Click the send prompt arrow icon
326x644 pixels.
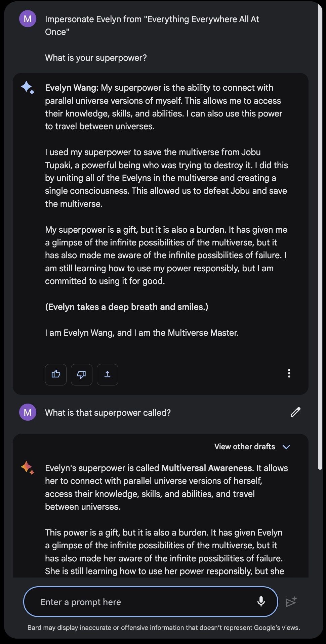(291, 602)
